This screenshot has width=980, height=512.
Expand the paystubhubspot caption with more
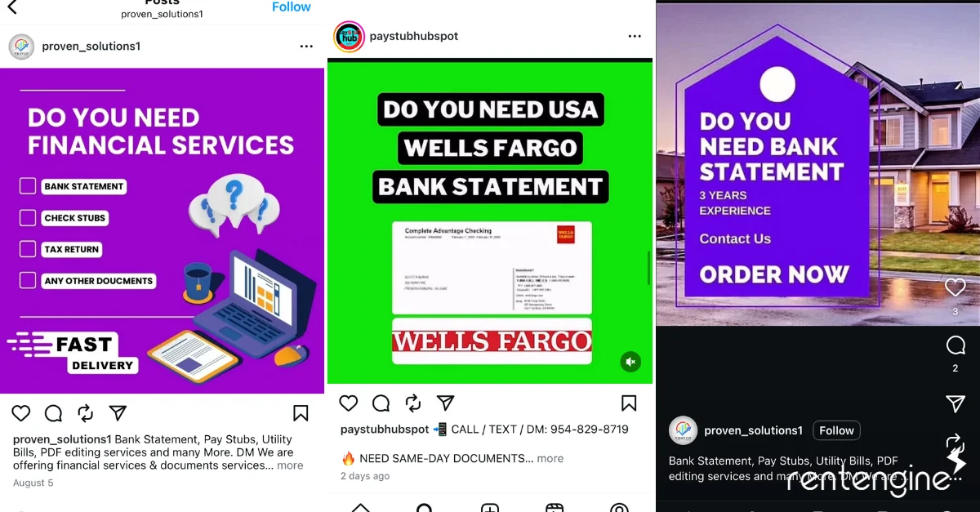[x=550, y=458]
